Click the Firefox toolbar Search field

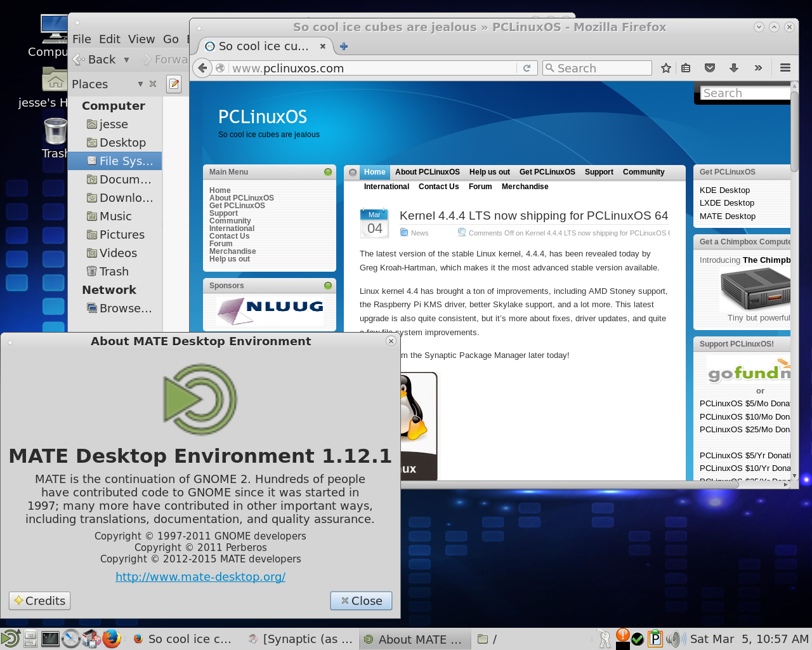tap(597, 68)
